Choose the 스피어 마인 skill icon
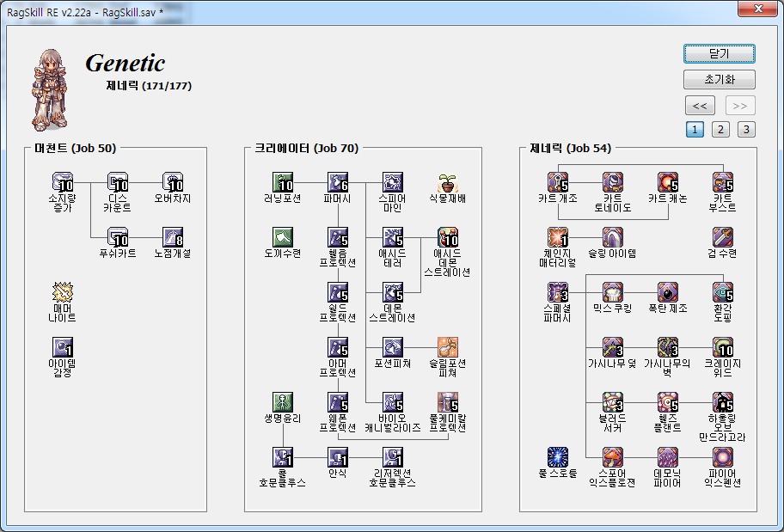Screen dimensions: 784x532 393,182
